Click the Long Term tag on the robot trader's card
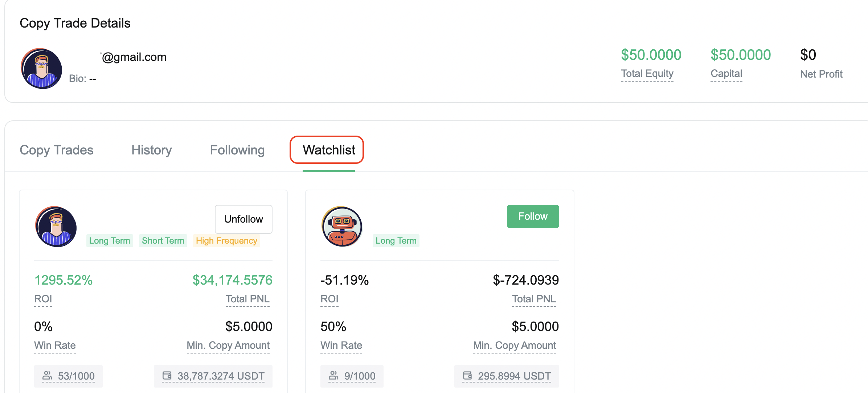868x393 pixels. click(x=396, y=241)
